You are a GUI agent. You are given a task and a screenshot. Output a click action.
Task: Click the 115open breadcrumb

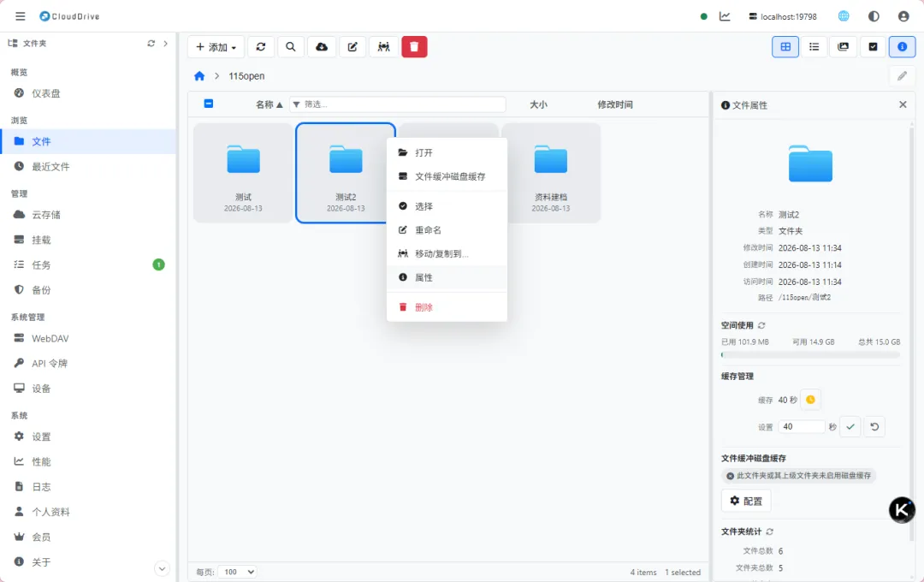246,76
